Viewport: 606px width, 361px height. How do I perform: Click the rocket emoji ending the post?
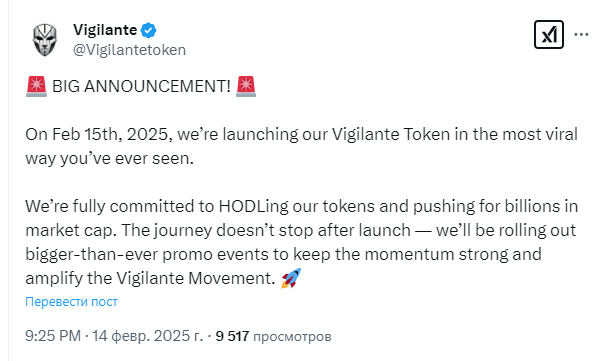(x=291, y=278)
